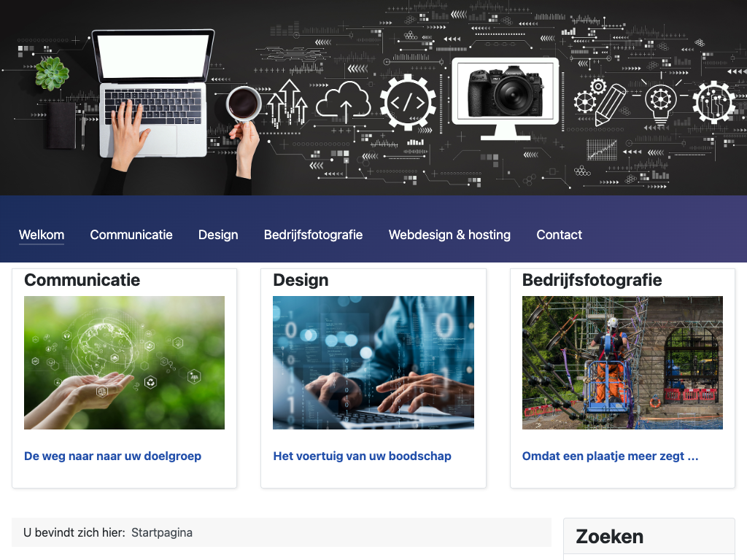Open the Welkom menu item
The width and height of the screenshot is (747, 560).
click(x=42, y=235)
